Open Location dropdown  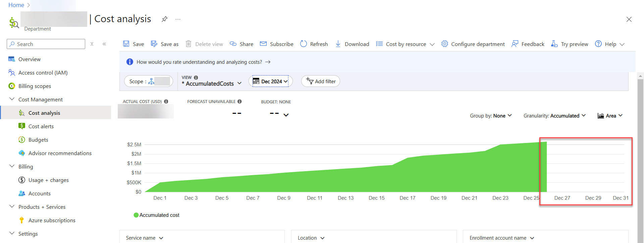click(x=311, y=238)
